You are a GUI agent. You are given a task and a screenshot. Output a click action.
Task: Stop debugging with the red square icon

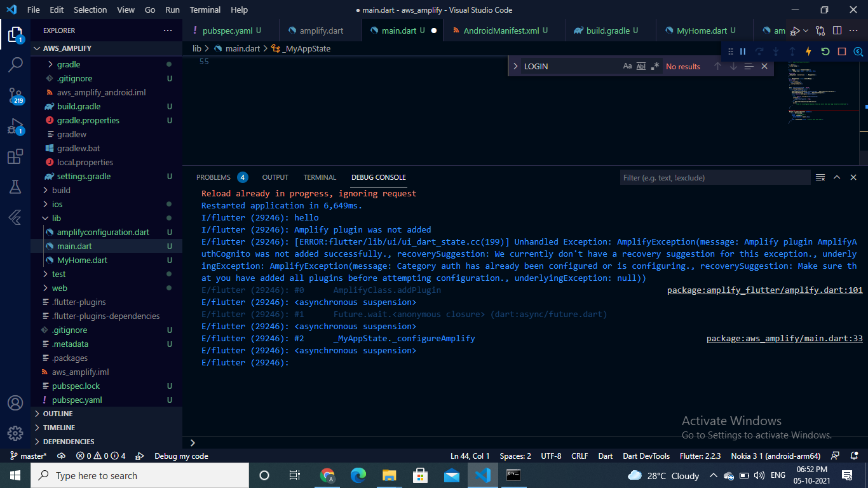pyautogui.click(x=841, y=51)
